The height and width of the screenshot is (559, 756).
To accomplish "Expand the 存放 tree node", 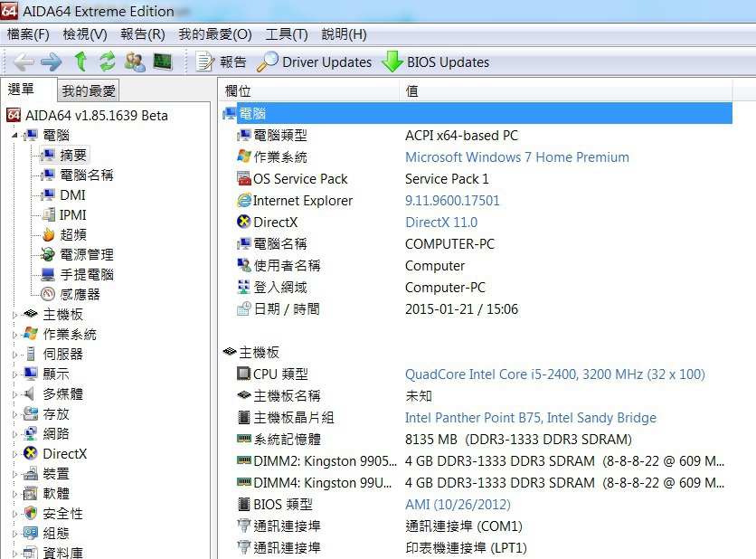I will (14, 414).
